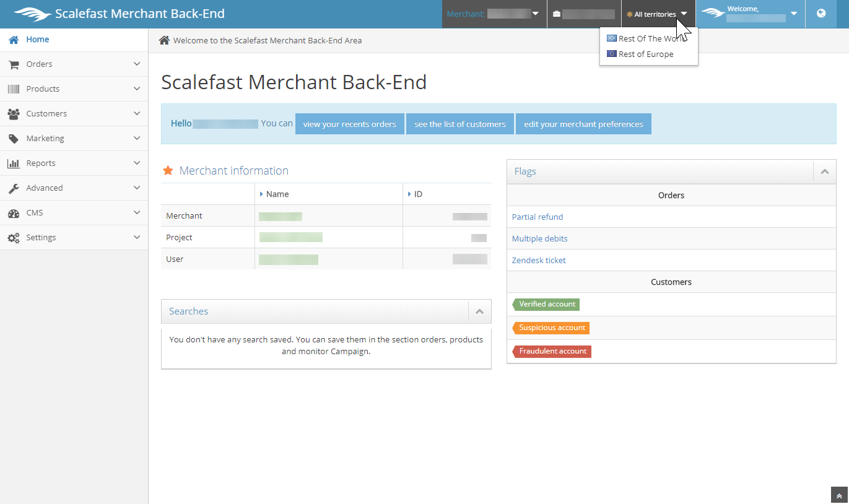Screen dimensions: 849x504
Task: Click the gears Settings icon
Action: coord(14,238)
